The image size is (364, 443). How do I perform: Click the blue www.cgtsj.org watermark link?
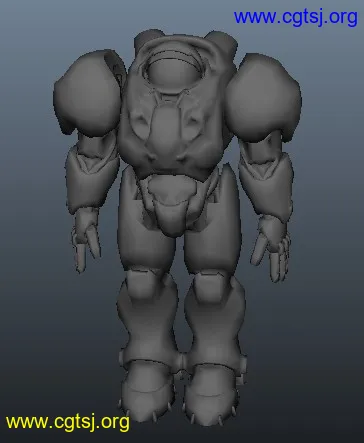pyautogui.click(x=295, y=17)
